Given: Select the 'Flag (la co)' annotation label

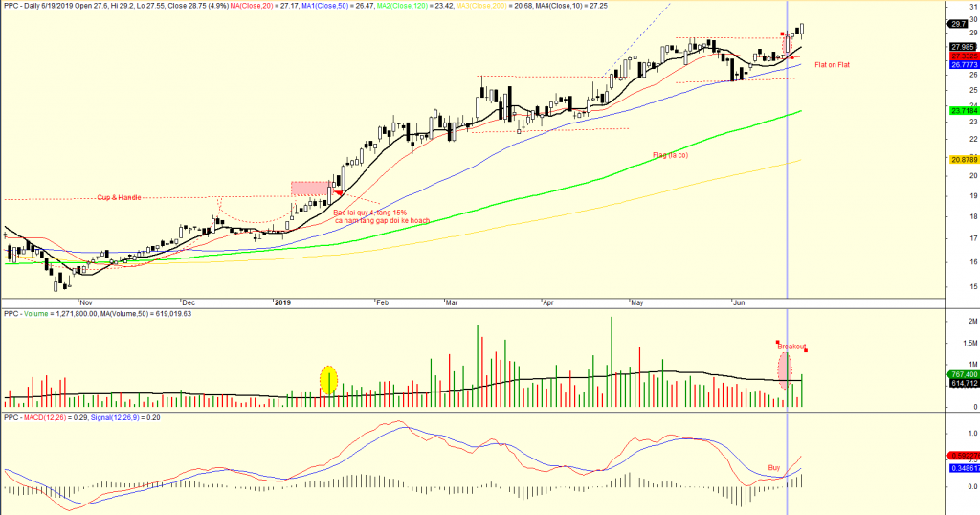Looking at the screenshot, I should tap(669, 154).
